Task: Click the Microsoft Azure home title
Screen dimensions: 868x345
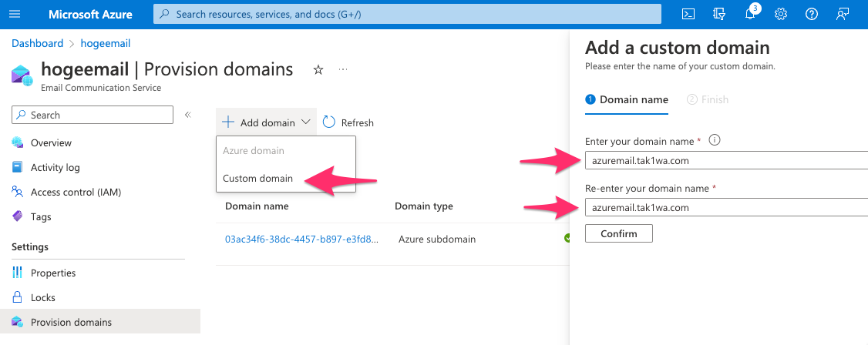Action: point(90,15)
